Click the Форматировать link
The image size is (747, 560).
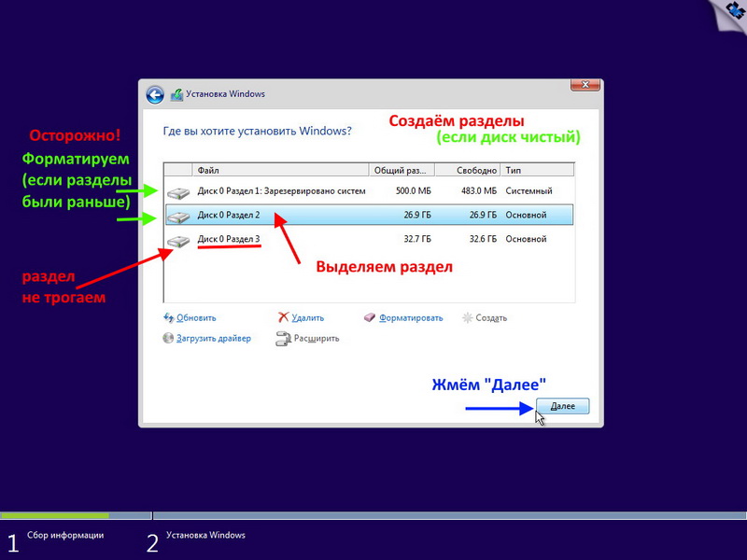411,318
